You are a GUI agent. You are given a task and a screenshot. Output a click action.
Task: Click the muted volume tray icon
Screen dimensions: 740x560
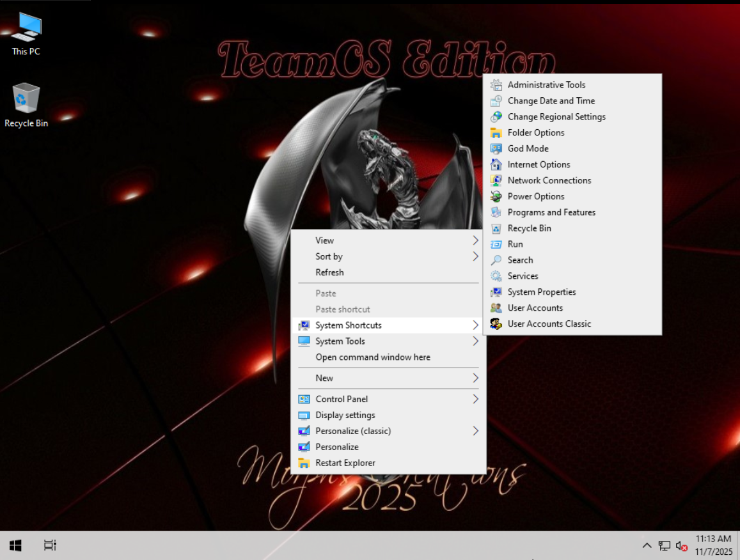click(682, 546)
